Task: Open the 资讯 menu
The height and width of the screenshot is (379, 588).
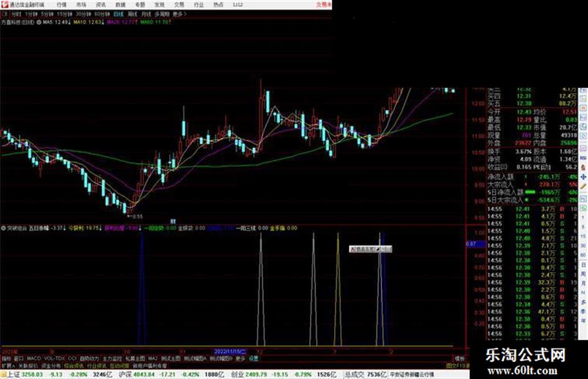Action: [x=101, y=4]
